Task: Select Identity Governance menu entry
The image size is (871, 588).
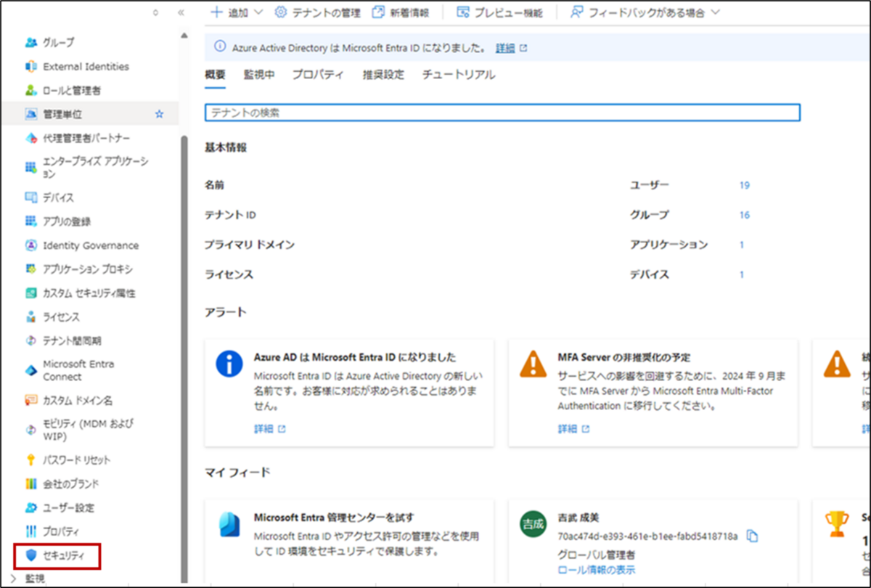Action: 90,245
